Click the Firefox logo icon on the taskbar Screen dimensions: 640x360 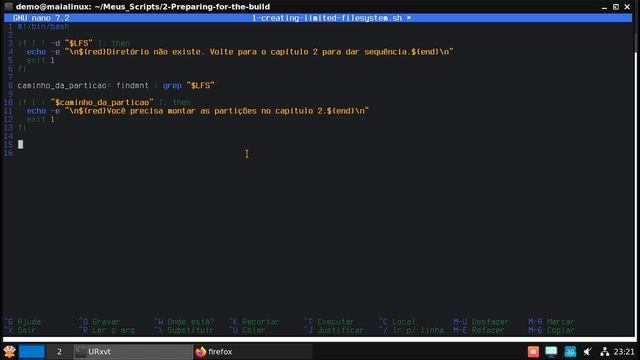200,351
